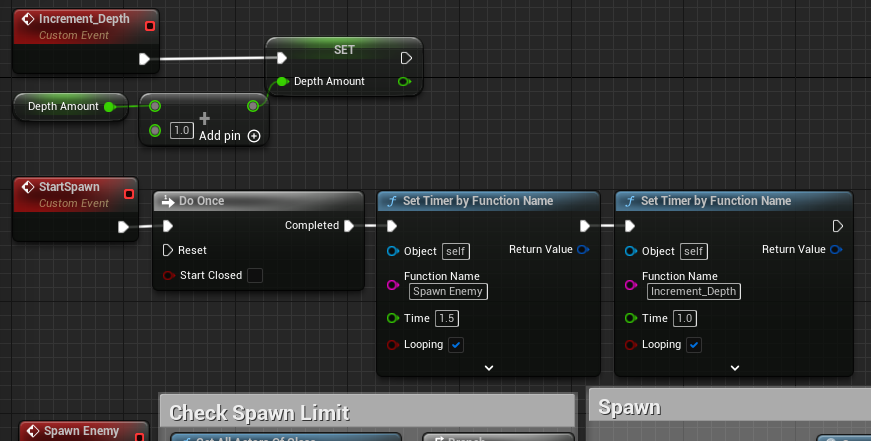Toggle Looping on the Increment_Depth timer

click(x=694, y=345)
